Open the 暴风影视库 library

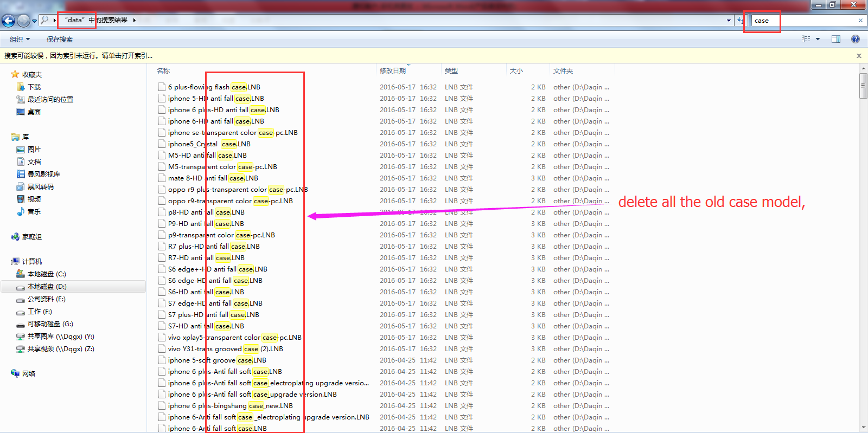(x=44, y=175)
